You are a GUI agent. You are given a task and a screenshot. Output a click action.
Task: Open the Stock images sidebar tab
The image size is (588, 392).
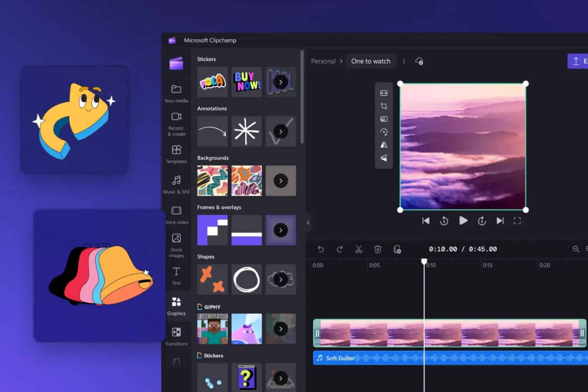pyautogui.click(x=176, y=245)
